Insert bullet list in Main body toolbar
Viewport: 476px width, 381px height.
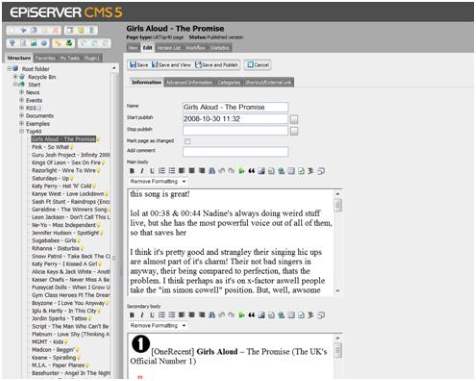[x=172, y=171]
